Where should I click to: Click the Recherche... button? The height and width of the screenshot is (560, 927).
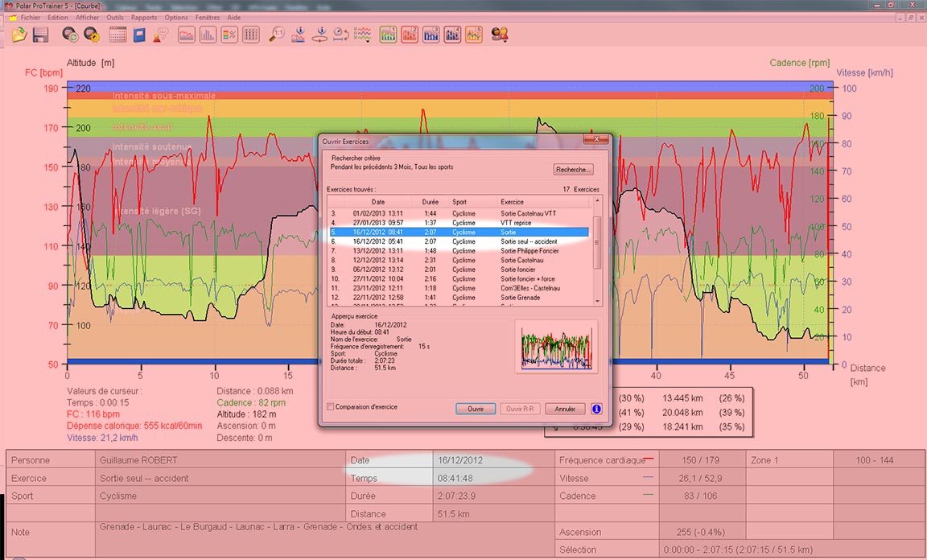[573, 170]
